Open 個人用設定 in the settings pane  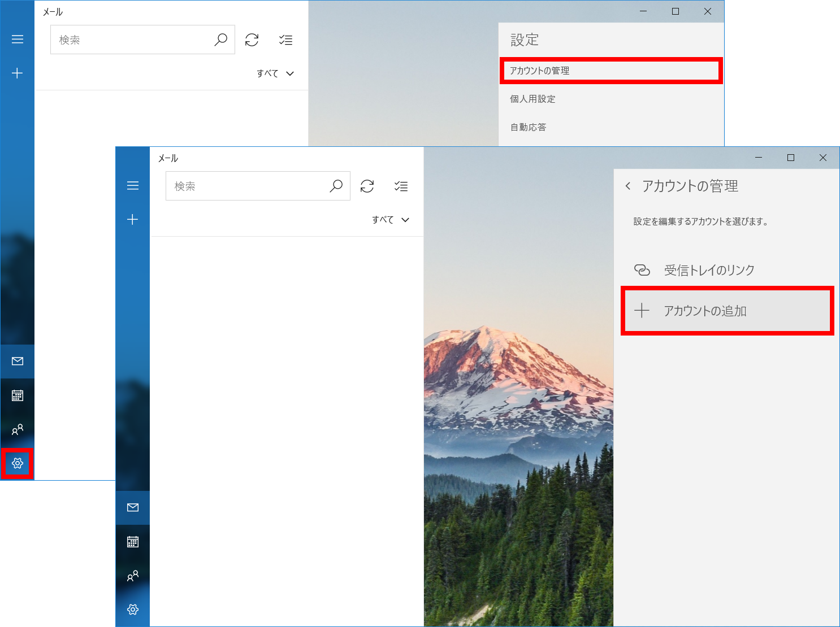(x=532, y=99)
